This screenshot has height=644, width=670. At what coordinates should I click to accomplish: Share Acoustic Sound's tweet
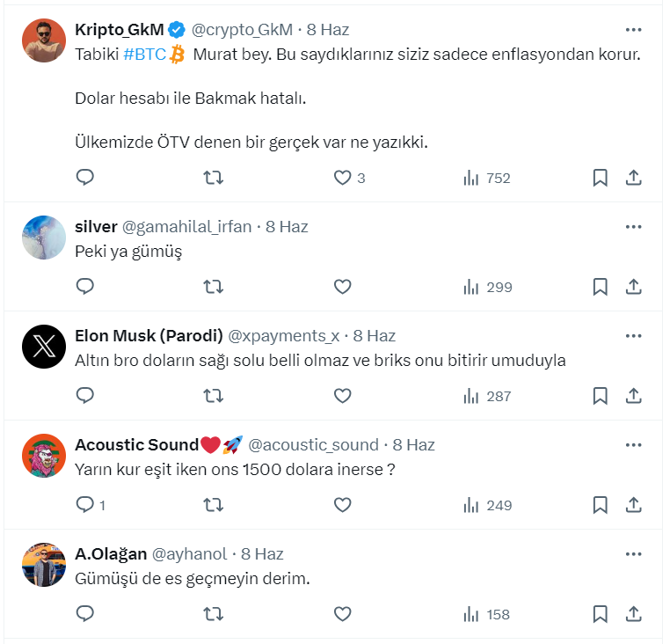click(633, 505)
